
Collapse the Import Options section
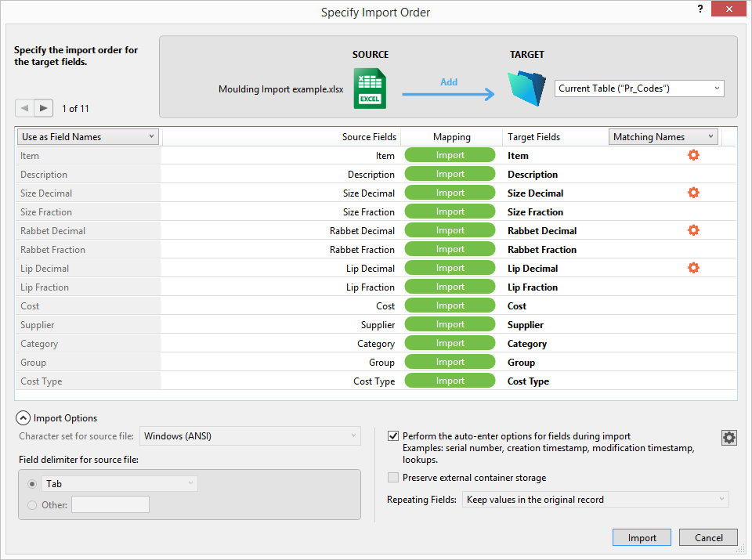(23, 418)
